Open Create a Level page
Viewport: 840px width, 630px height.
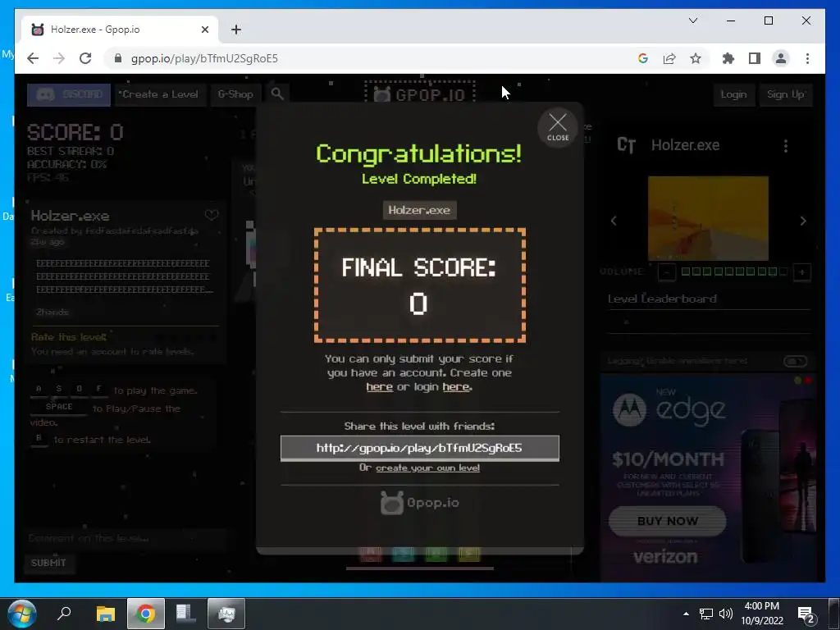(160, 94)
